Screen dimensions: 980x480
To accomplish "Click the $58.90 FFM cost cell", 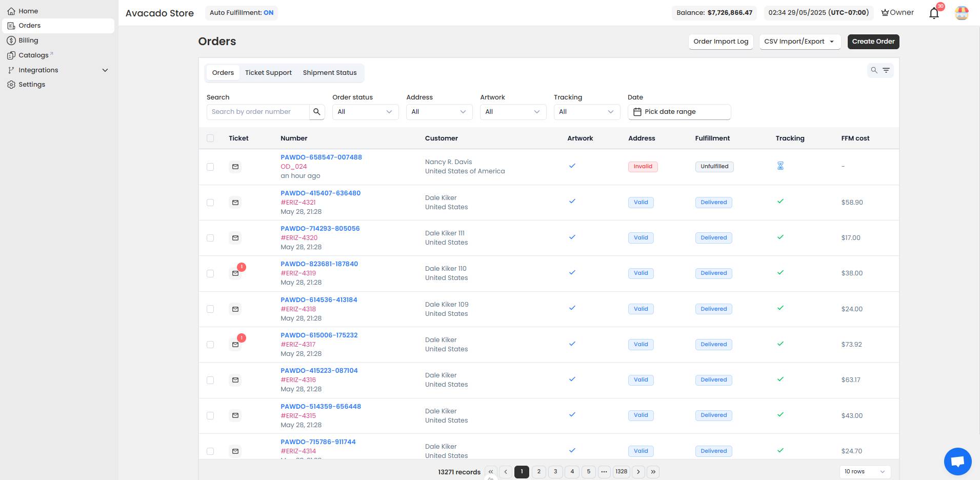I will click(x=852, y=203).
